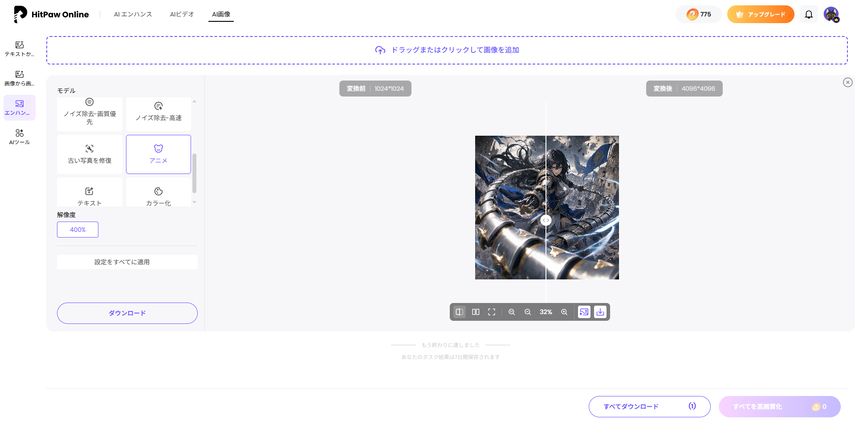Click the model list scroll-up arrow

195,102
